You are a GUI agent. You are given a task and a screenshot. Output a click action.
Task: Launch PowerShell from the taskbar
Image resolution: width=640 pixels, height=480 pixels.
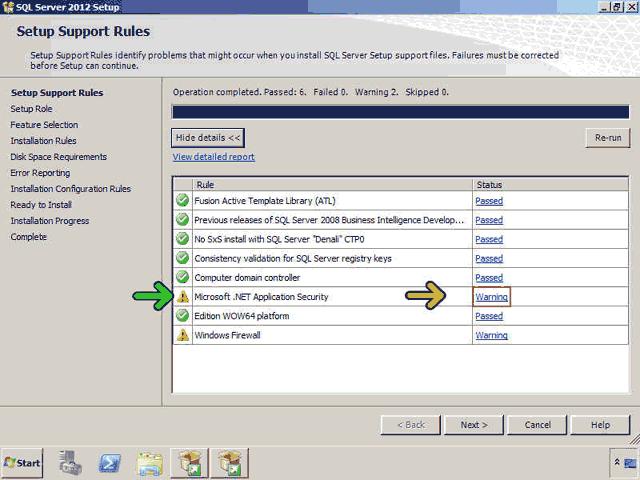(110, 463)
